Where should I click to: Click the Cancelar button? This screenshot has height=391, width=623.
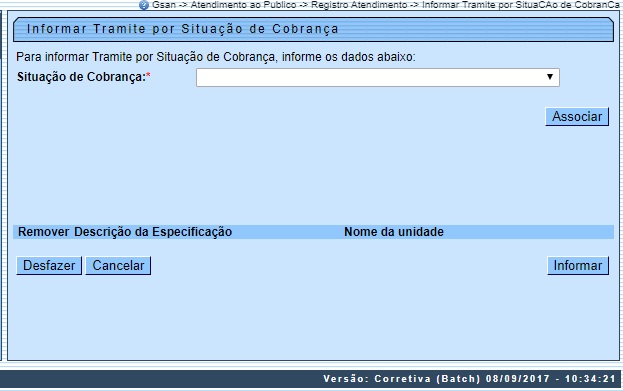(118, 265)
